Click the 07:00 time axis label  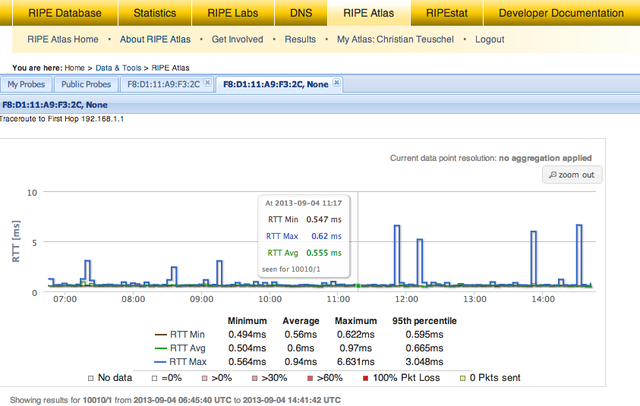pos(65,299)
